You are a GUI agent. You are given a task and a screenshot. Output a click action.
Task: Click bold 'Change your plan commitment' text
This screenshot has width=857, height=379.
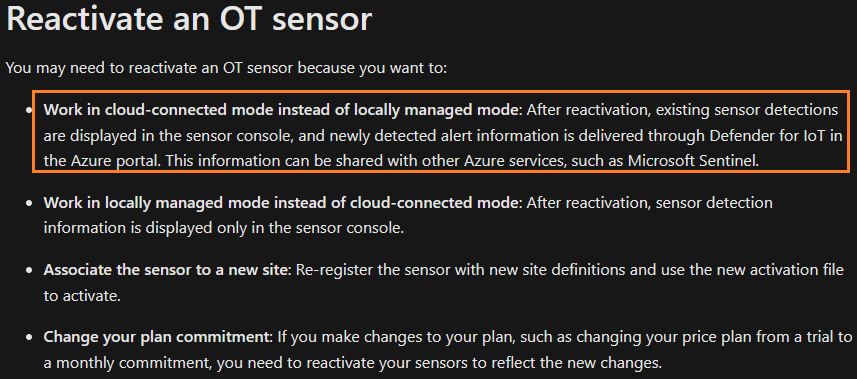[157, 337]
